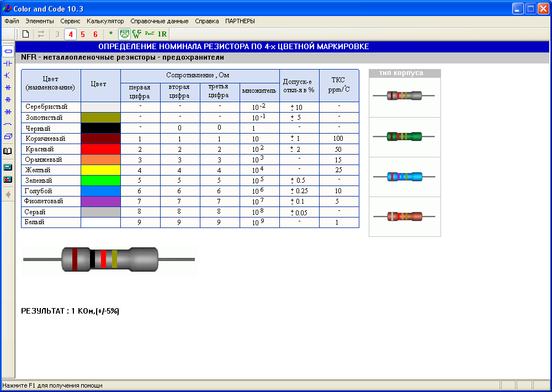
Task: Select the Philips marking toolbar icon
Action: pos(125,34)
